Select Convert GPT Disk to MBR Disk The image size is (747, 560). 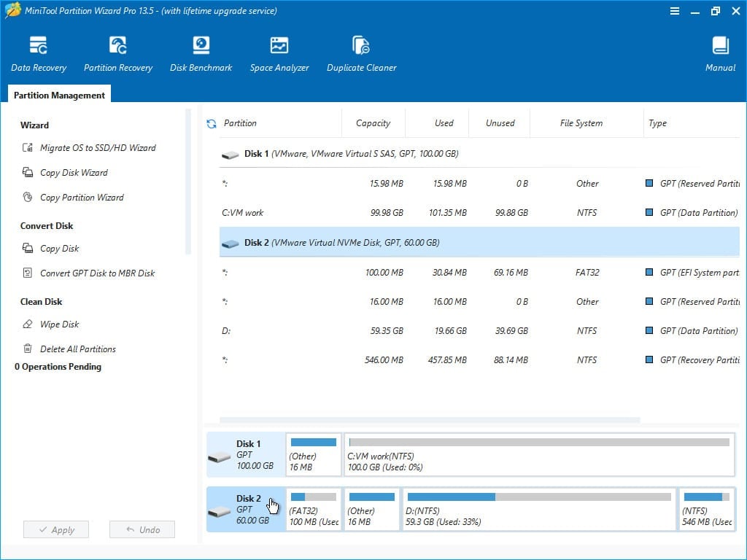click(x=97, y=273)
